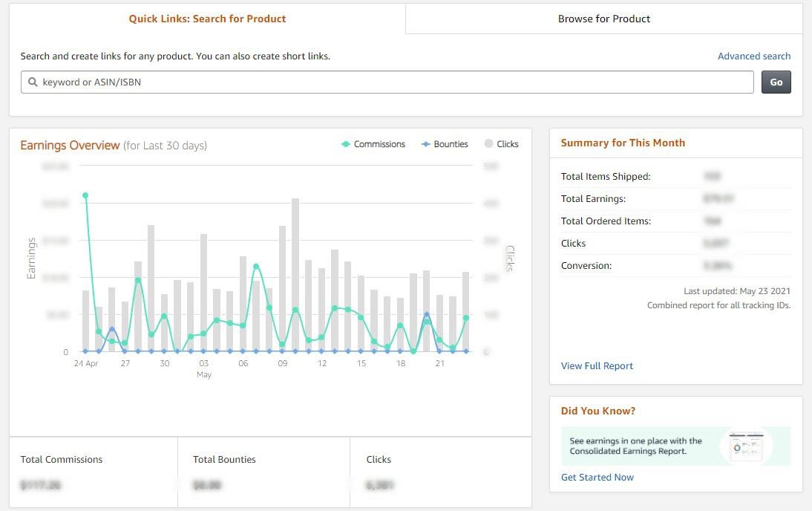Click the magnifying glass search icon
This screenshot has height=511, width=812.
pyautogui.click(x=33, y=82)
